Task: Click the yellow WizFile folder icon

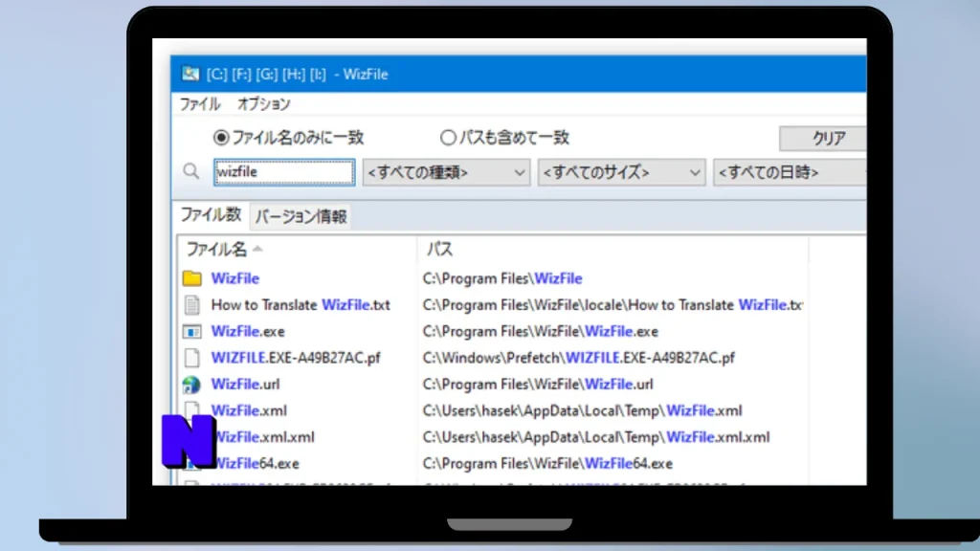Action: coord(191,278)
